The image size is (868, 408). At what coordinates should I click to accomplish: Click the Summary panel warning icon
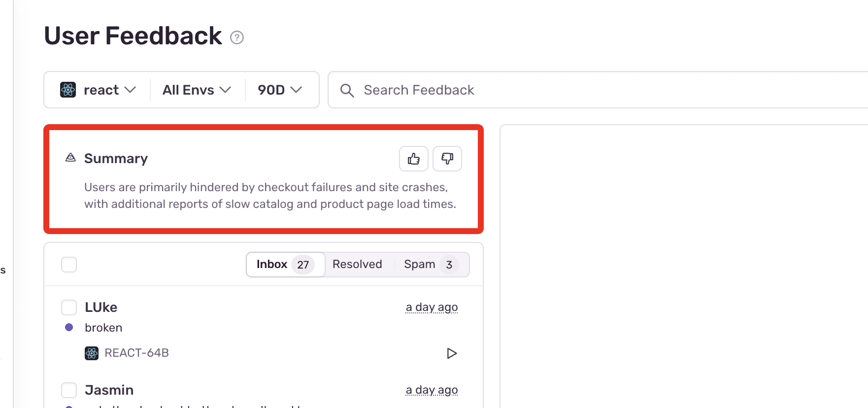point(70,158)
